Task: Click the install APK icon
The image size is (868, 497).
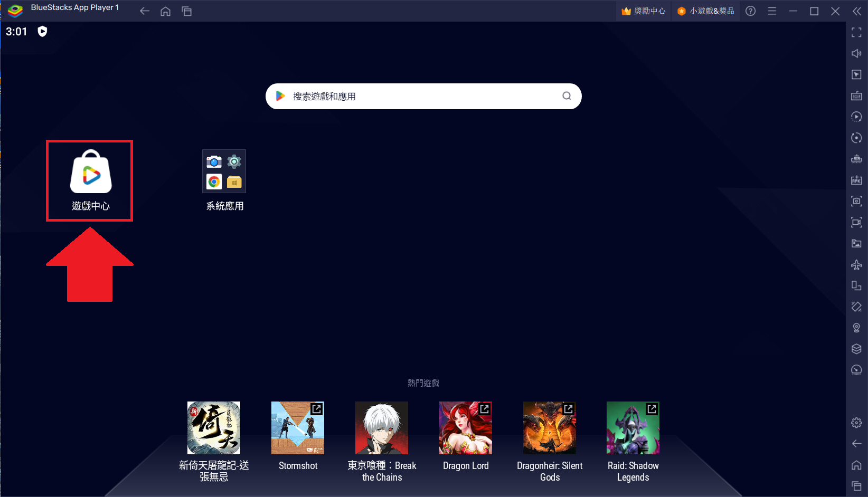Action: [856, 180]
